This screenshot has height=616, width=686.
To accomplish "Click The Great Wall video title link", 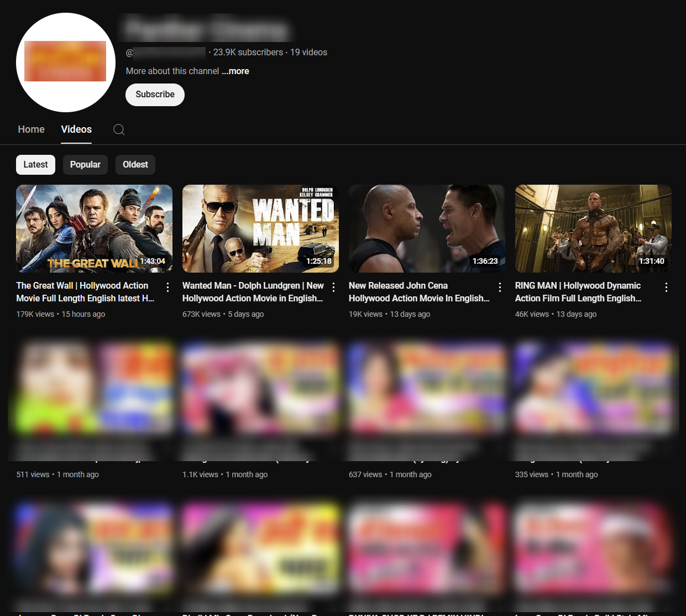I will (85, 292).
